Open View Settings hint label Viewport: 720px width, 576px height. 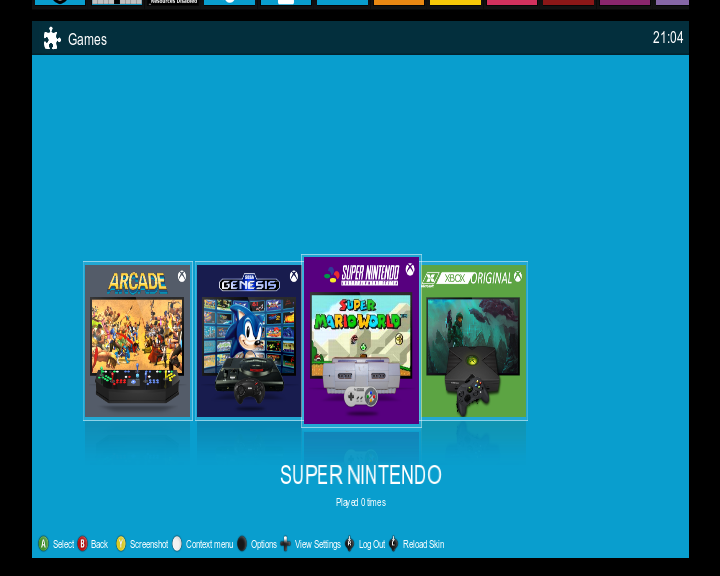click(318, 544)
